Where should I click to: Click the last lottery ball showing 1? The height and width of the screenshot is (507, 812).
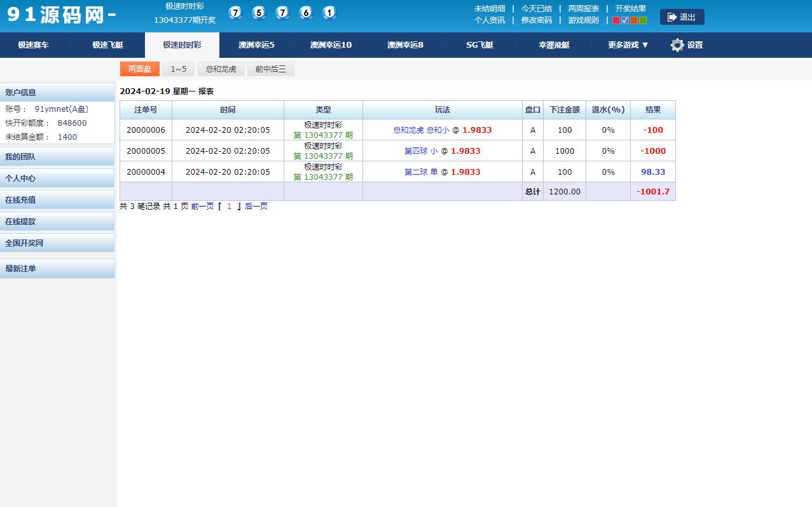click(329, 13)
